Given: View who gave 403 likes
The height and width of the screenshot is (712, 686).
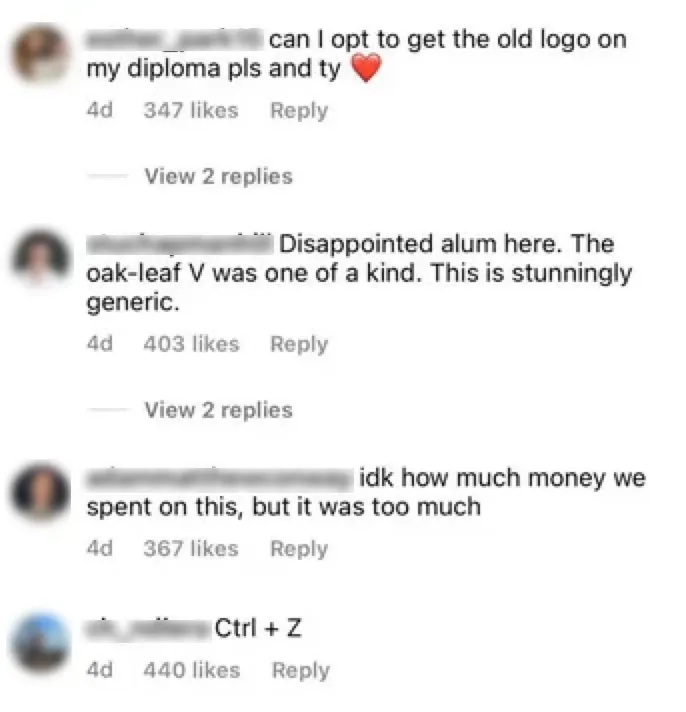Looking at the screenshot, I should coord(191,344).
